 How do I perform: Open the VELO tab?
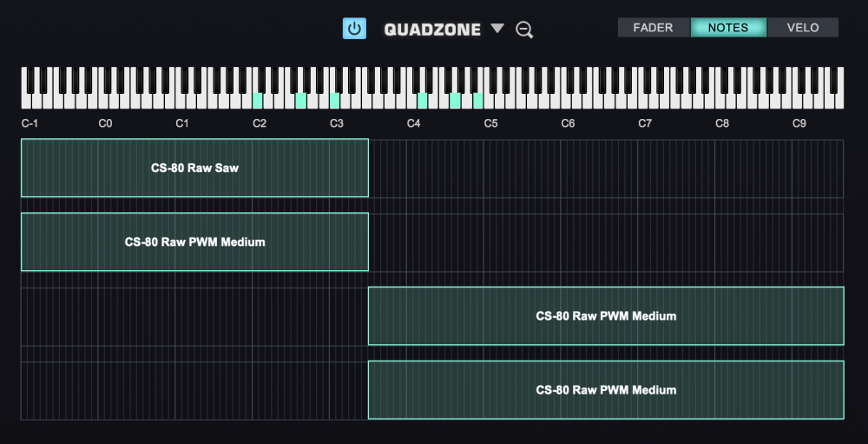point(803,28)
